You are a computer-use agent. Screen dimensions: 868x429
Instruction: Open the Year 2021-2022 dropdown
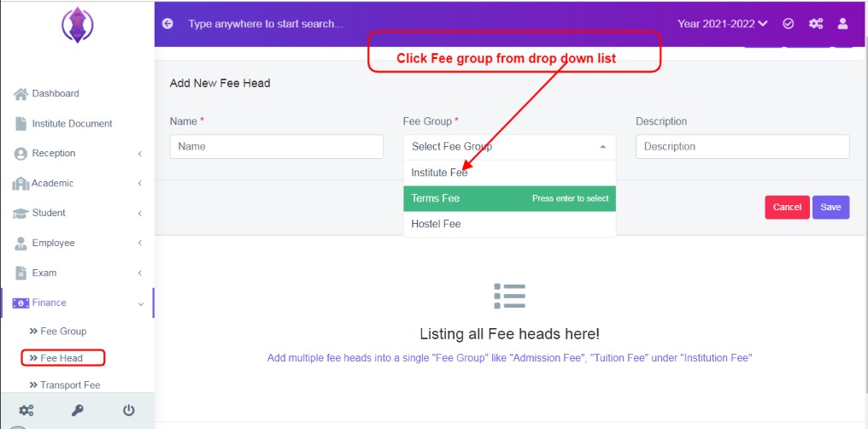pos(723,24)
